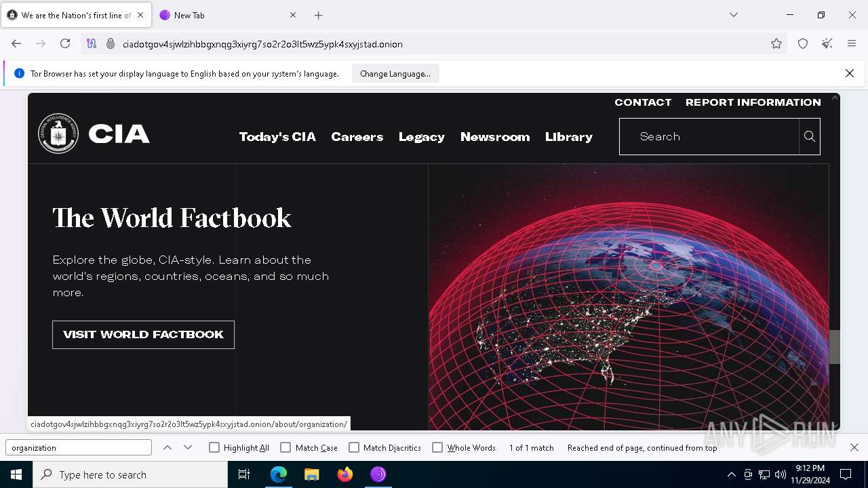Enable Whole Words checkbox
868x488 pixels.
(x=437, y=447)
